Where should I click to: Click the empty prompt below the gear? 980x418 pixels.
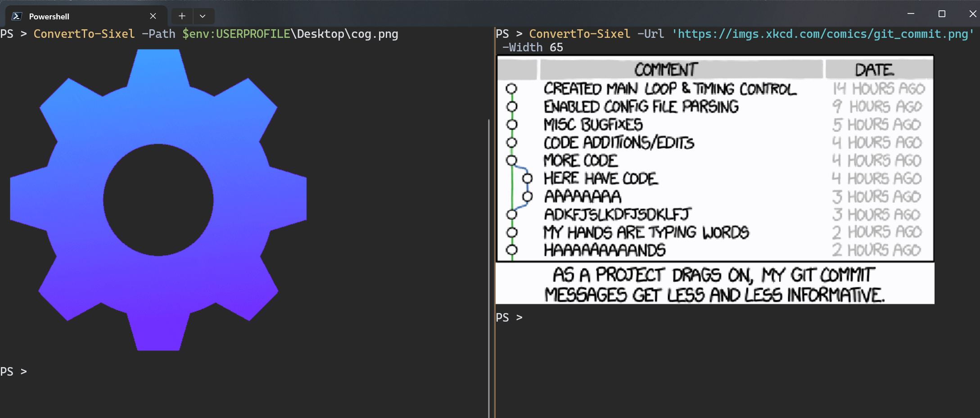pos(14,372)
